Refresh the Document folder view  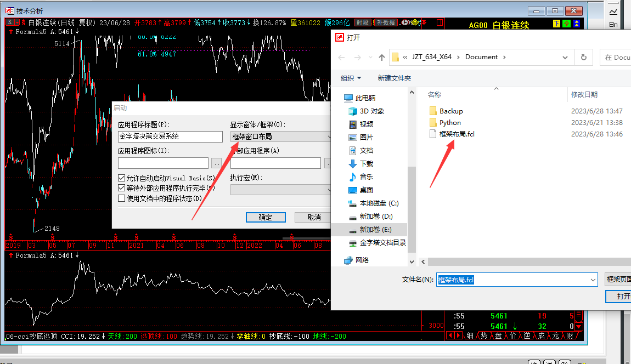[583, 58]
